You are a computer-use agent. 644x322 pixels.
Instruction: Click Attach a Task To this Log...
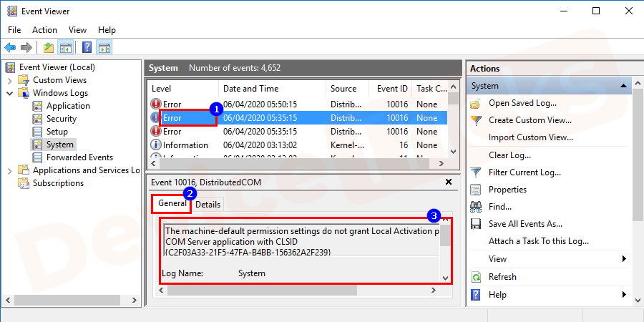(539, 241)
